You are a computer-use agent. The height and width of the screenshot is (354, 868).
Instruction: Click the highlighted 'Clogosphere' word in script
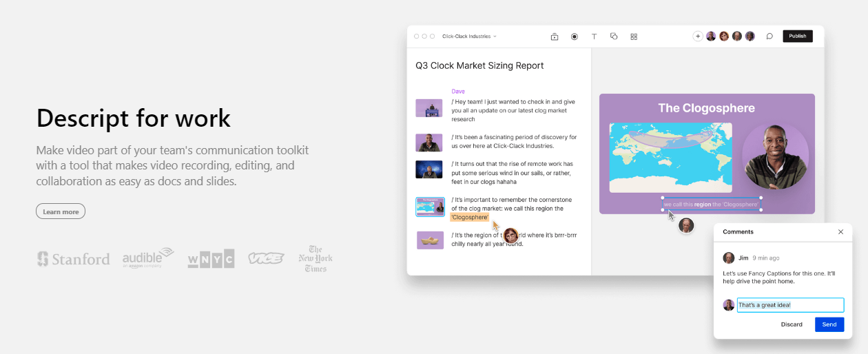coord(470,218)
